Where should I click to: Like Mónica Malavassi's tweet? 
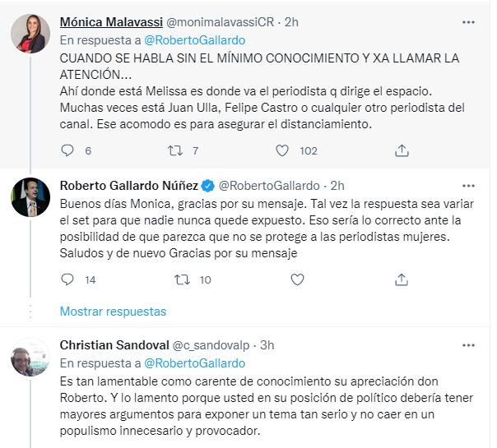click(x=282, y=150)
